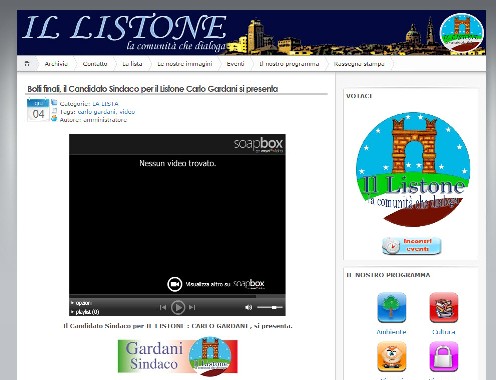This screenshot has height=380, width=496.
Task: Open the Ambiente programme tree icon
Action: click(x=392, y=307)
